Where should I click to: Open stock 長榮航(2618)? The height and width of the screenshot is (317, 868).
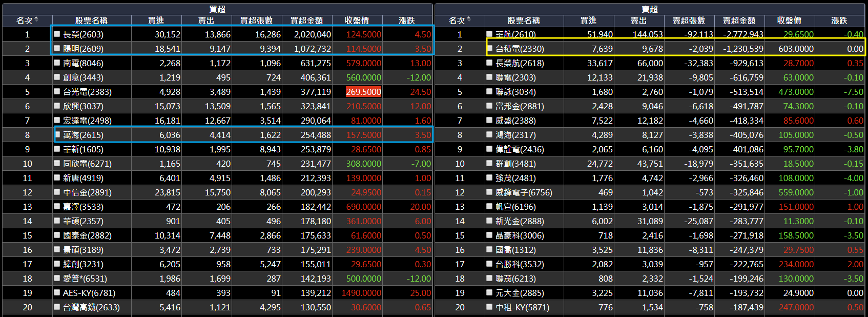click(520, 63)
